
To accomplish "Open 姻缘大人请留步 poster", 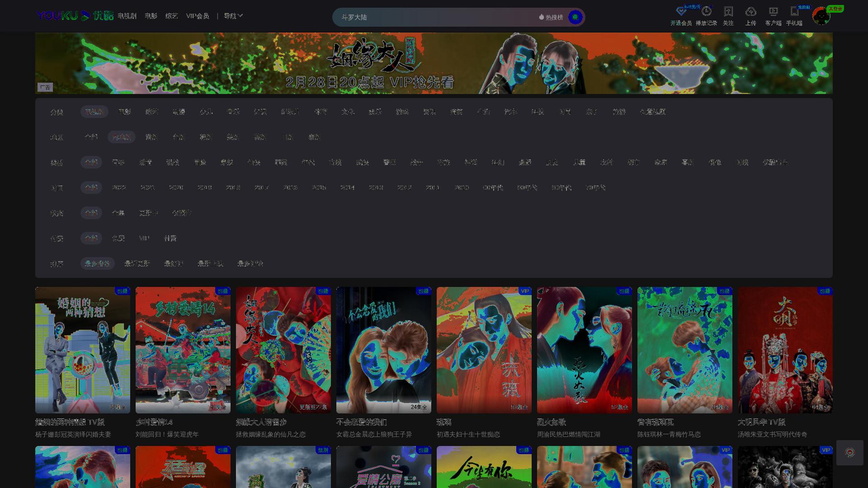I will point(283,350).
